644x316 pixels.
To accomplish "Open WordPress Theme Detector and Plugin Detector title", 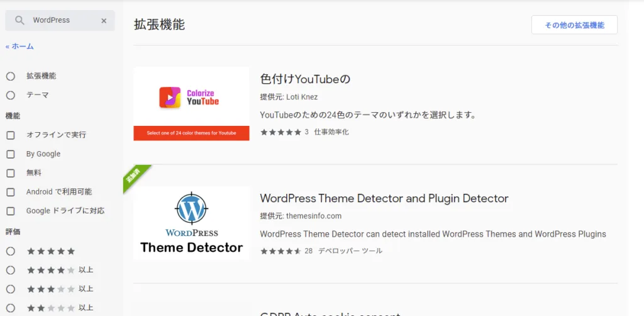I will [x=384, y=198].
